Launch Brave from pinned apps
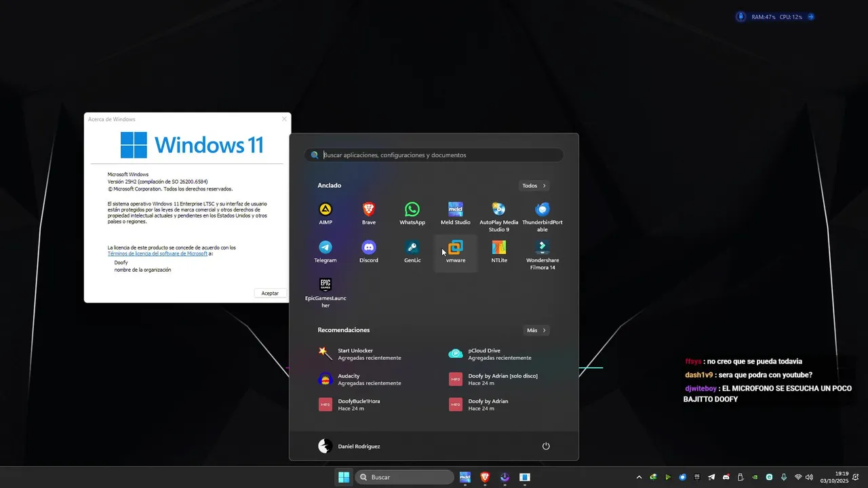Screen dimensions: 868x488 pyautogui.click(x=369, y=213)
